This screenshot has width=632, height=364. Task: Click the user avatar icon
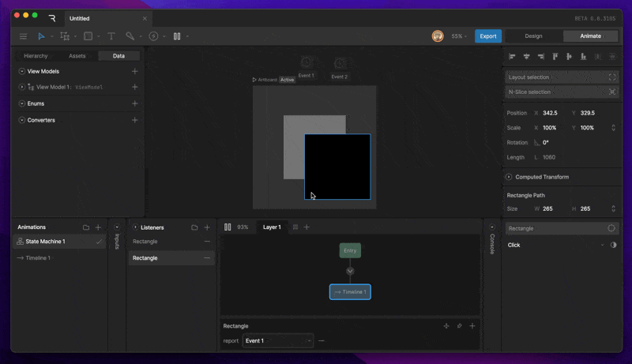[x=437, y=36]
